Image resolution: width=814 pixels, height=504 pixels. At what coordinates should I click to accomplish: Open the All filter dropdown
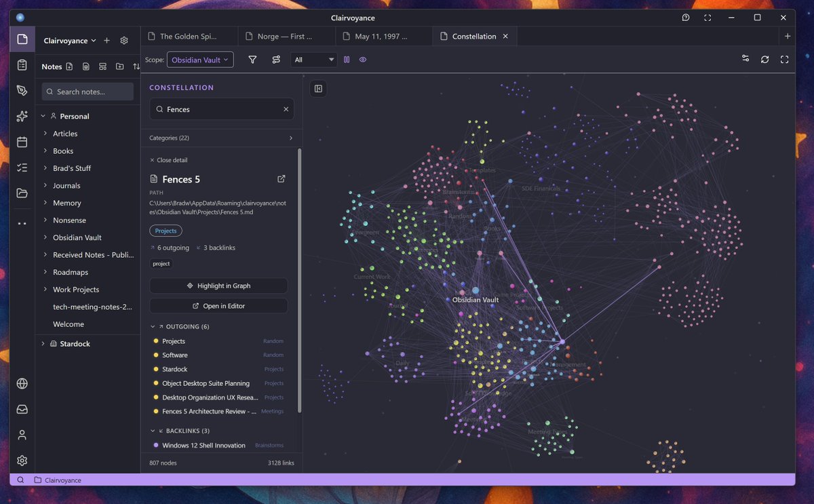click(x=313, y=60)
